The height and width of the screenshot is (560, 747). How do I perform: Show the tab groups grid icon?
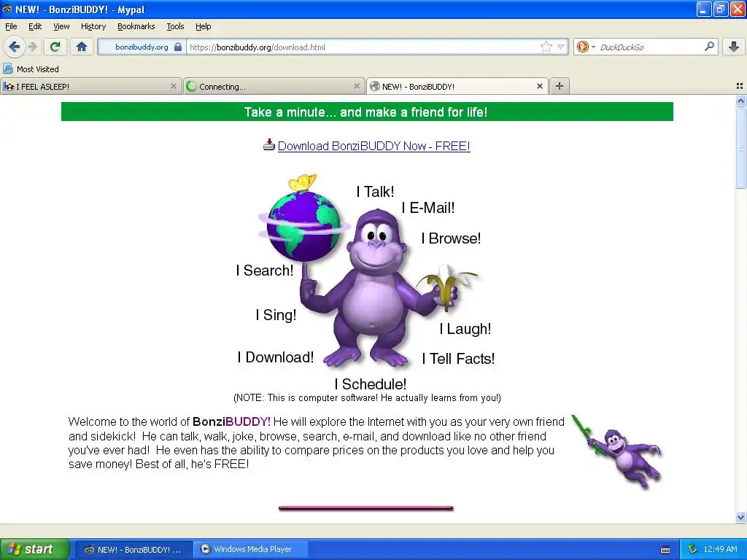point(740,86)
